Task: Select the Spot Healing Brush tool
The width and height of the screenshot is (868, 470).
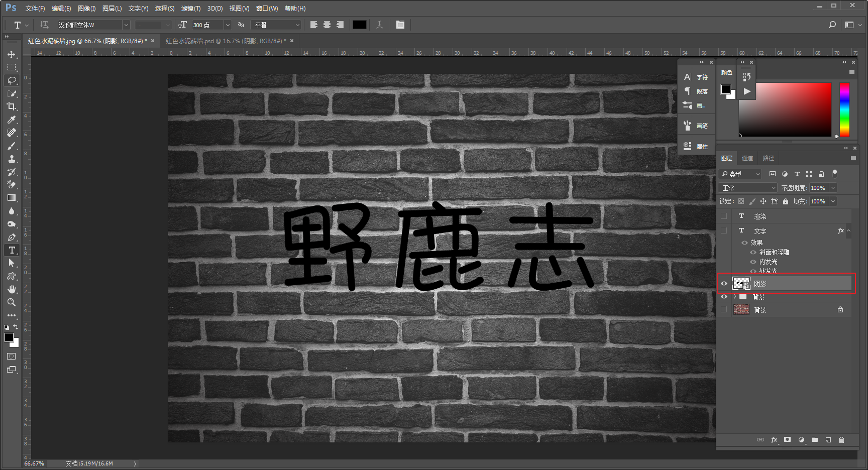Action: coord(12,133)
